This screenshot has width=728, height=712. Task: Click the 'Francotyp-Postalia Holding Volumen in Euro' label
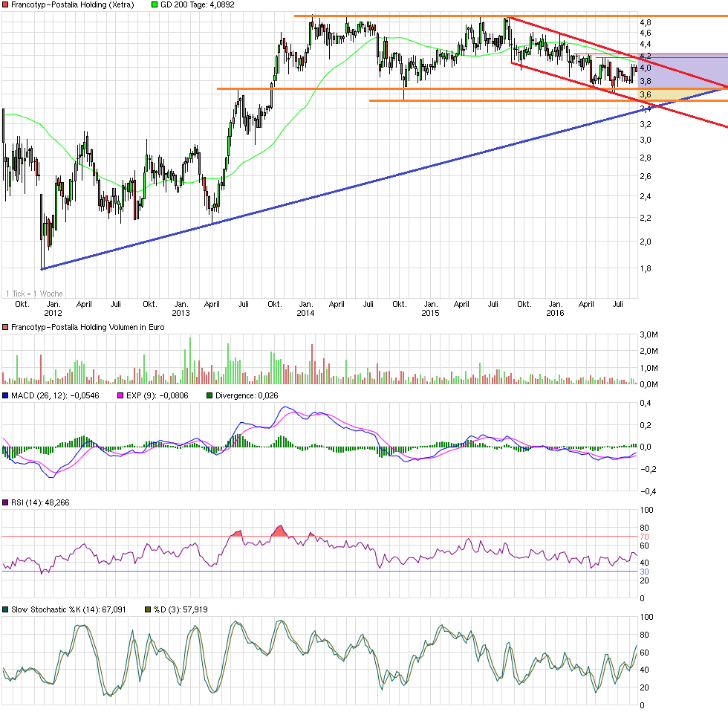[x=88, y=328]
